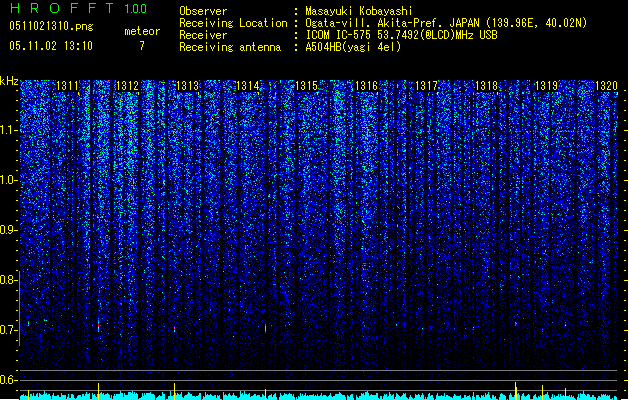Click the date stamp 05.11.02 13:10
The height and width of the screenshot is (400, 629).
click(51, 46)
